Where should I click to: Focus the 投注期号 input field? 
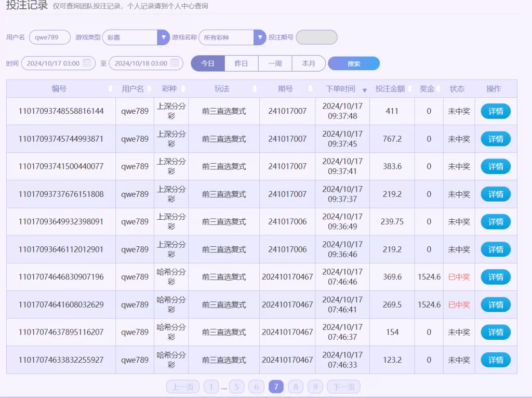[x=316, y=37]
